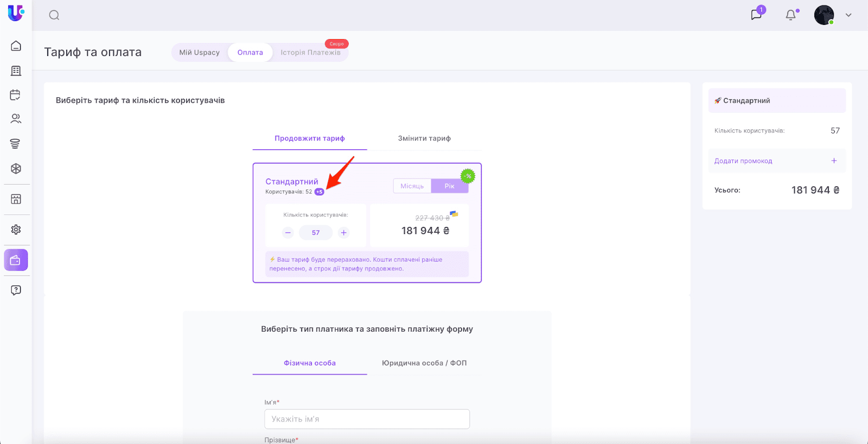Screen dimensions: 868x444
Task: Select the Фізична особа payer tab
Action: point(310,363)
